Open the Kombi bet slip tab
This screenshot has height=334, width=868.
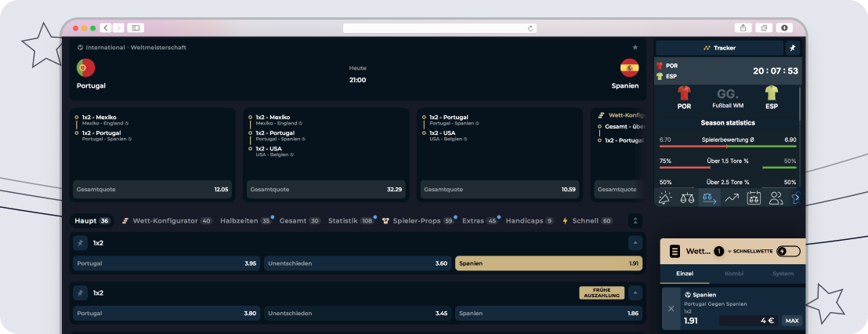coord(733,274)
